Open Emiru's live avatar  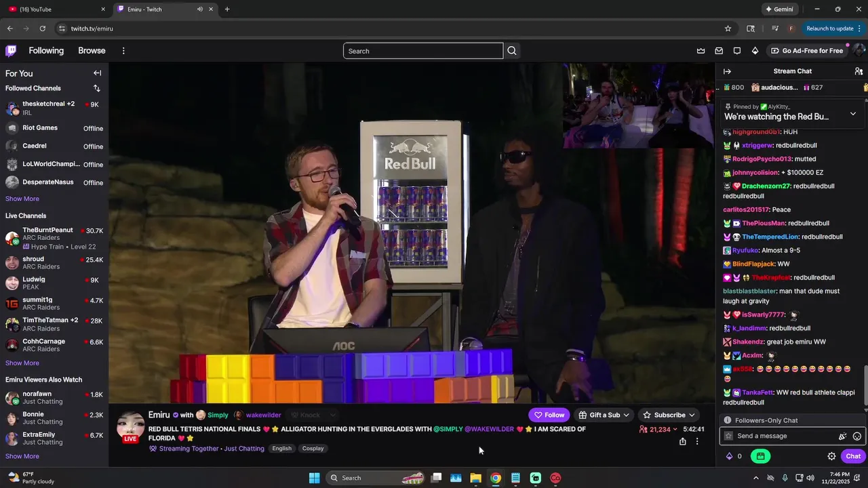pos(130,426)
